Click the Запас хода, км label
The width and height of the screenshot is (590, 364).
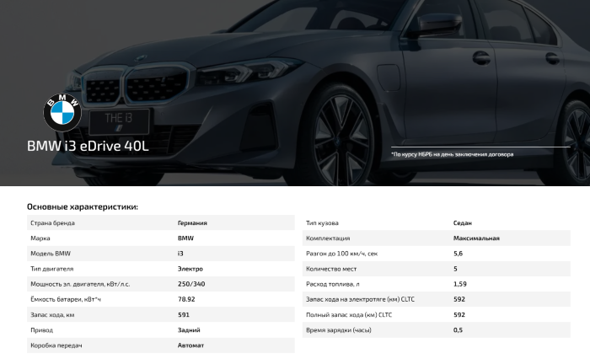click(x=52, y=315)
